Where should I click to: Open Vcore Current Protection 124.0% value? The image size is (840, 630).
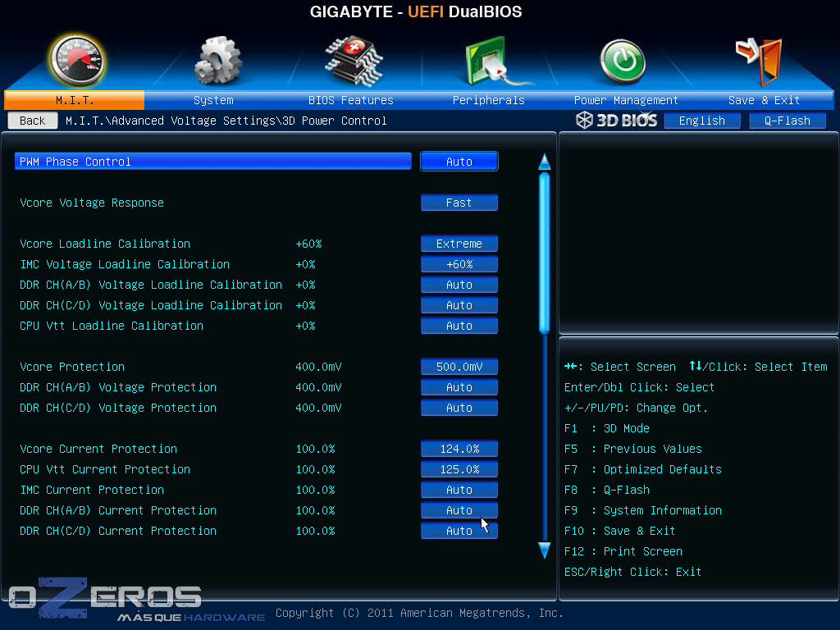[x=459, y=449]
